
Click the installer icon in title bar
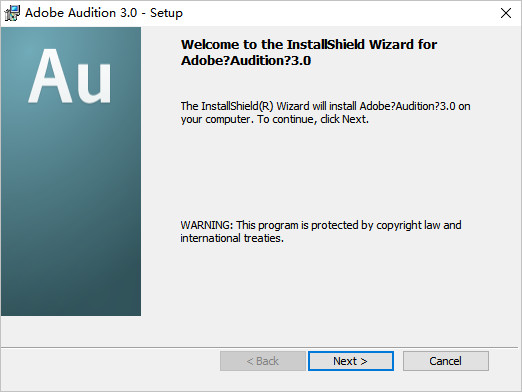tap(12, 13)
